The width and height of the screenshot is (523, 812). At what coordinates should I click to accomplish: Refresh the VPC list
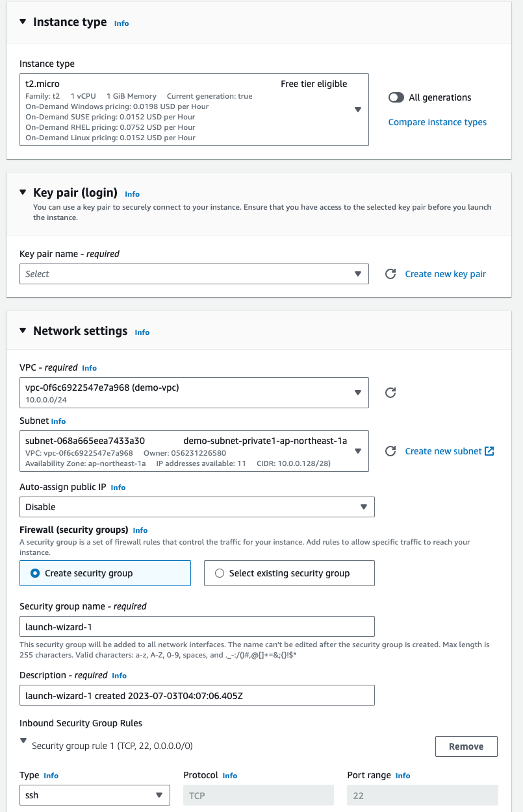point(390,393)
